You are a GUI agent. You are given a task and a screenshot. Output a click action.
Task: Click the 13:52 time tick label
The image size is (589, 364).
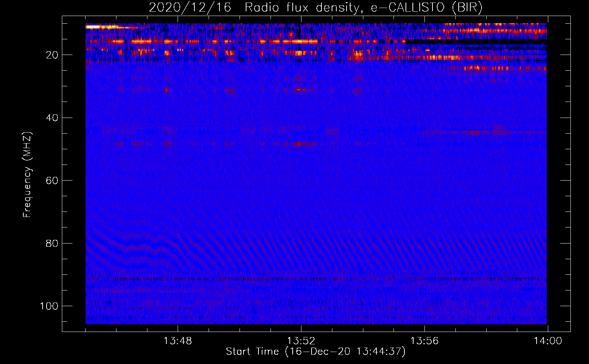[301, 341]
